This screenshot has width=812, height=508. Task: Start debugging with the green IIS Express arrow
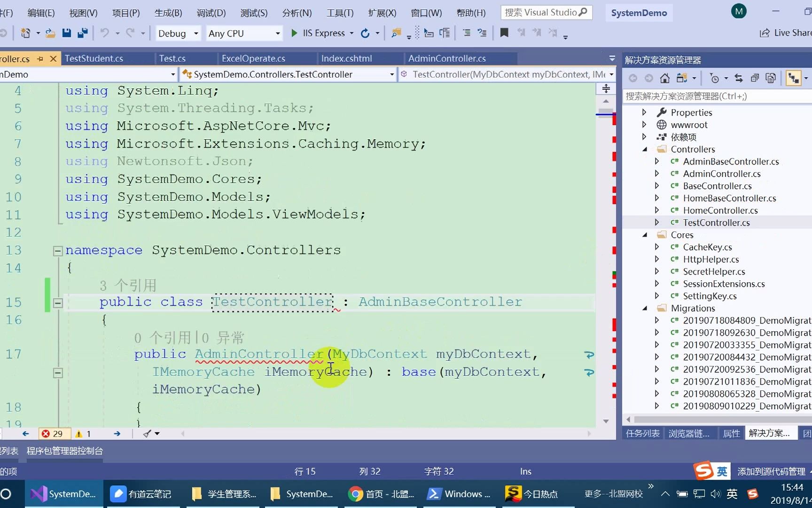pos(294,33)
